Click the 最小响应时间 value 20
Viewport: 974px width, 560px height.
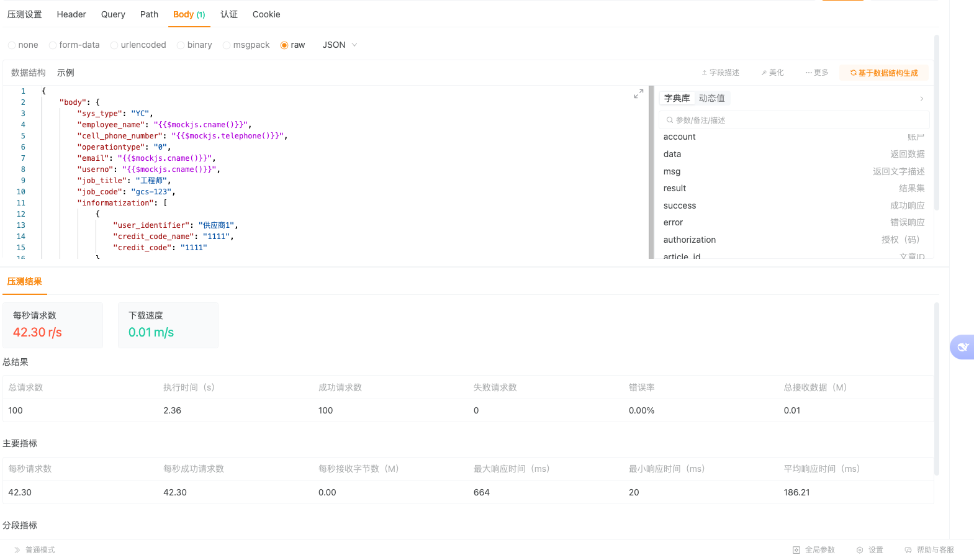point(634,492)
